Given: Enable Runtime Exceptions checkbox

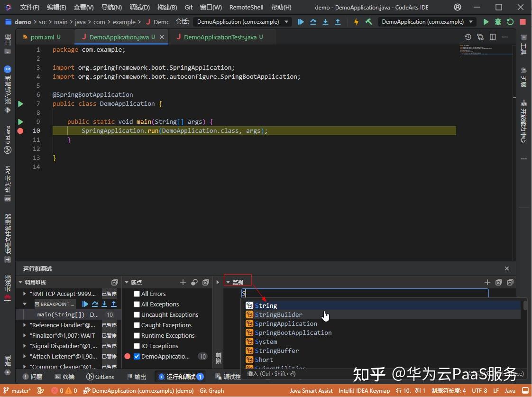Looking at the screenshot, I should tap(137, 336).
